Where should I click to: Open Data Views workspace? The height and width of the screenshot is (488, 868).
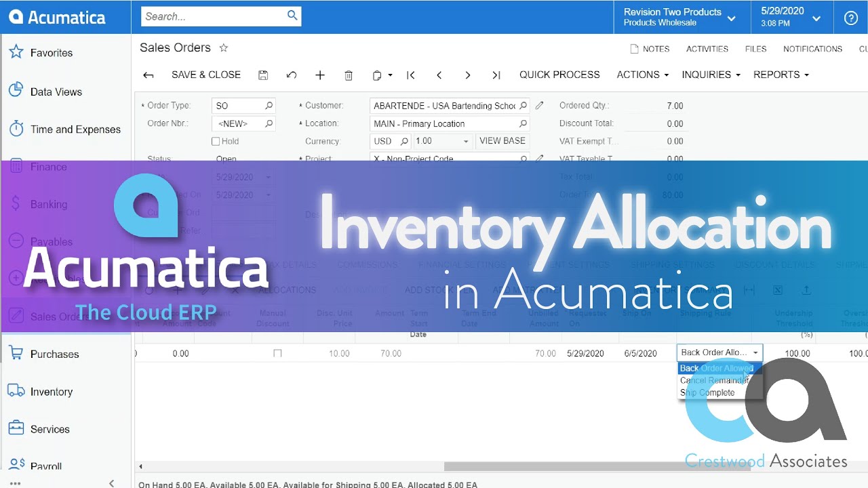pyautogui.click(x=56, y=91)
